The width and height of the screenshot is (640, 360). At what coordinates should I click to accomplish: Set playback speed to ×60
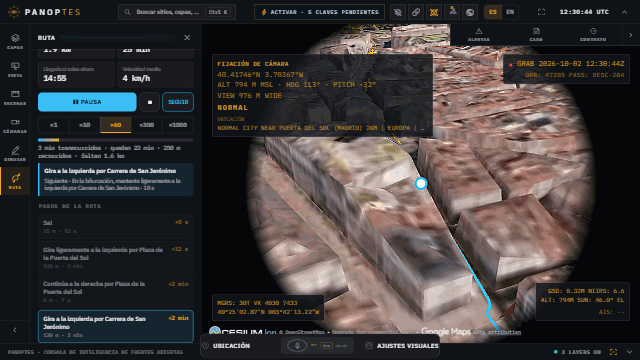click(116, 125)
